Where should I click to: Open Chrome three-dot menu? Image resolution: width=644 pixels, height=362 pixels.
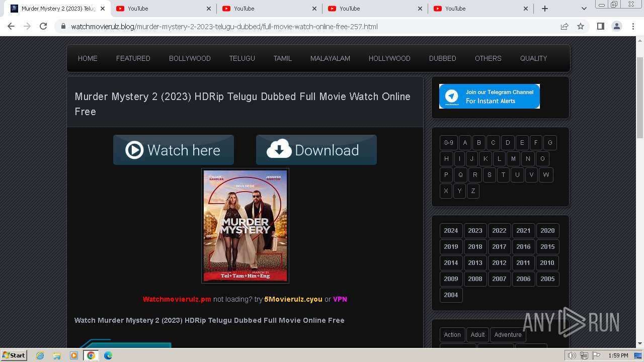[x=633, y=26]
